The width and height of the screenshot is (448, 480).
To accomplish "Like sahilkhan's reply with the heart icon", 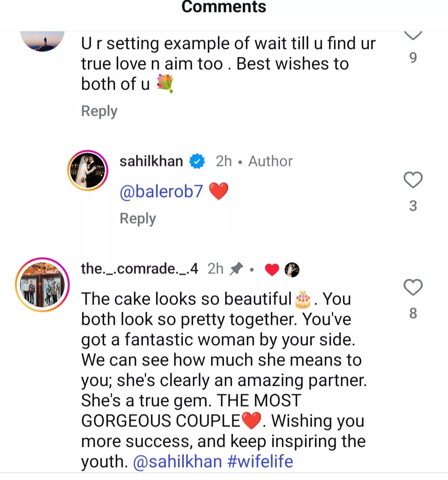I will 413,180.
